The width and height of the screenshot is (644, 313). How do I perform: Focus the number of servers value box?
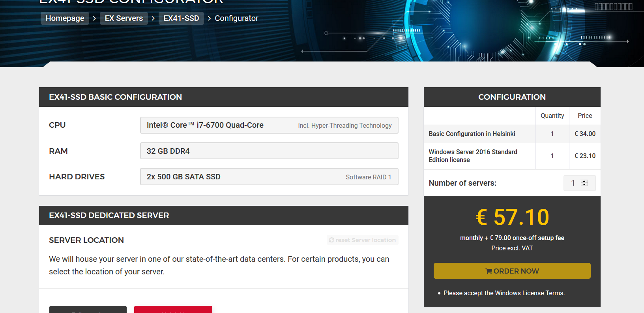point(579,183)
